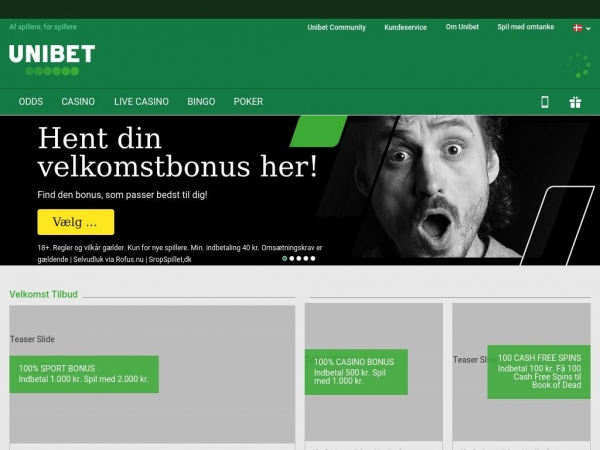600x450 pixels.
Task: Navigate to POKER
Action: pyautogui.click(x=248, y=101)
